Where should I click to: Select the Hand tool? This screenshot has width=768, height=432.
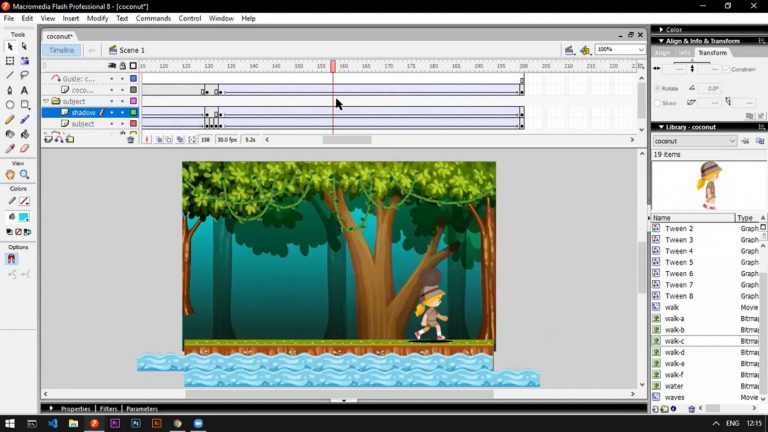coord(10,174)
